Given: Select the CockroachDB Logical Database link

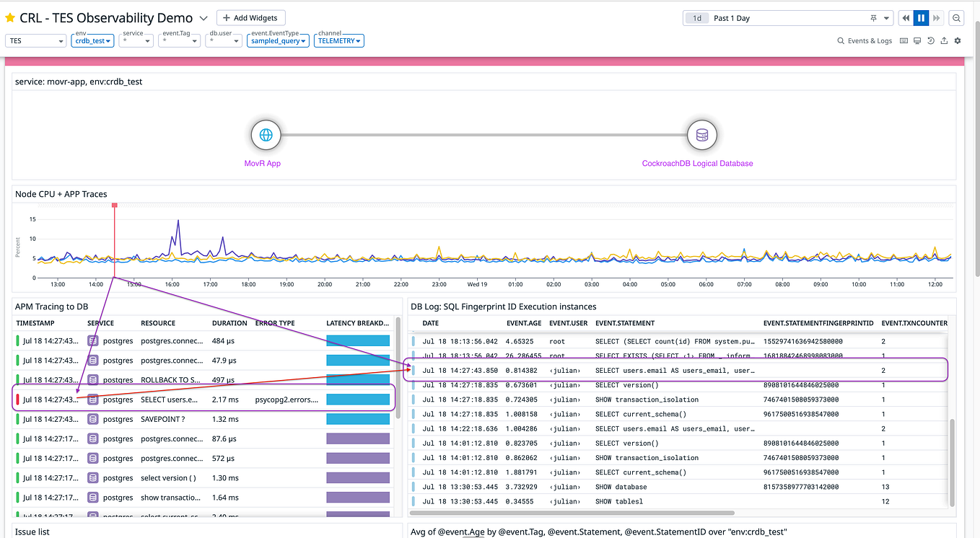Looking at the screenshot, I should point(697,164).
